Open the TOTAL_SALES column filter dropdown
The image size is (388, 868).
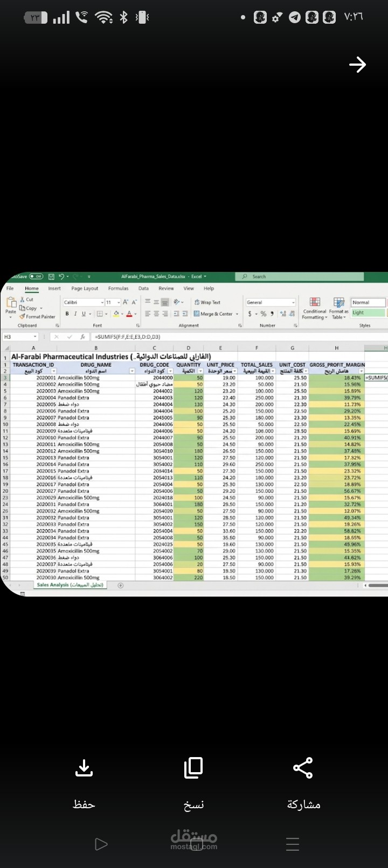tap(273, 372)
